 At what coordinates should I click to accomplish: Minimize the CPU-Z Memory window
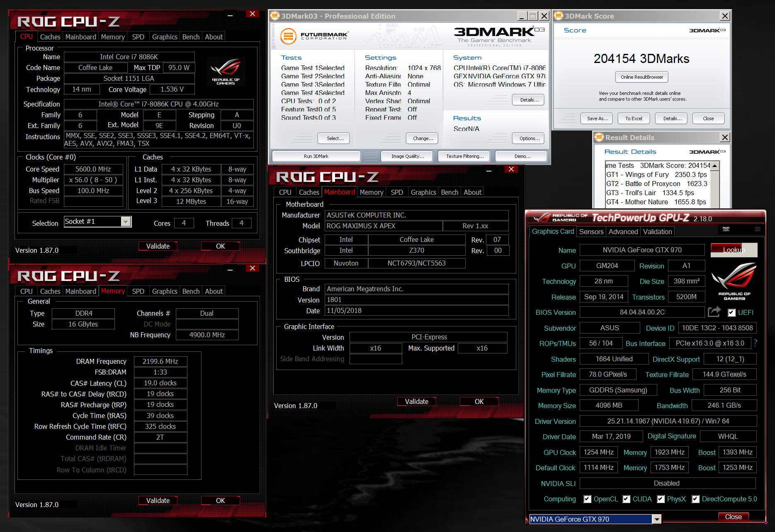(x=230, y=269)
